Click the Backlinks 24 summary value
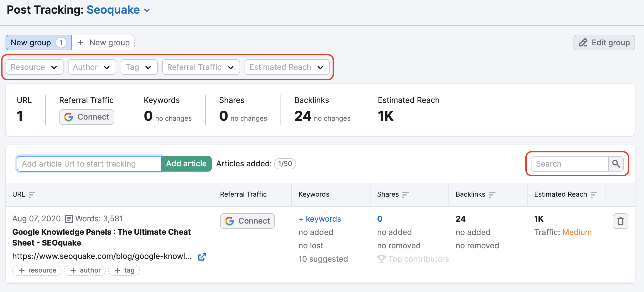The height and width of the screenshot is (292, 644). tap(303, 116)
